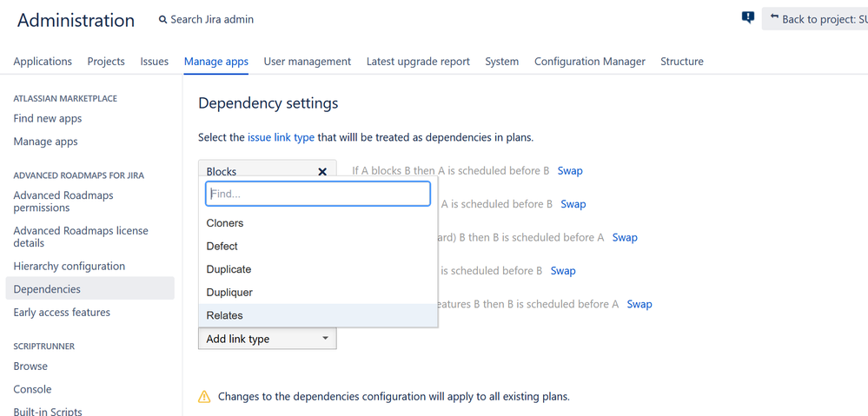Image resolution: width=868 pixels, height=416 pixels.
Task: Select Relates from the dropdown list
Action: point(318,315)
